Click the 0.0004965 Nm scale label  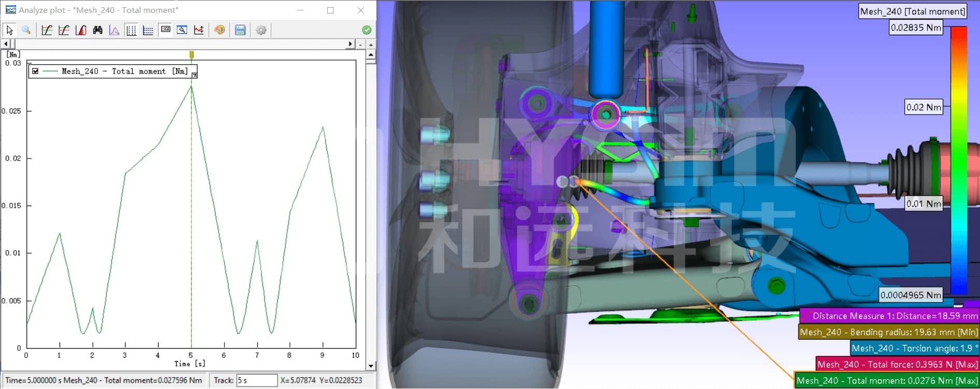(911, 295)
